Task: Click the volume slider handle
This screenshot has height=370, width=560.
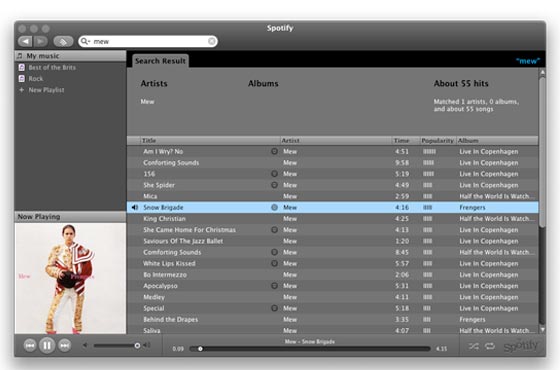Action: pyautogui.click(x=137, y=345)
